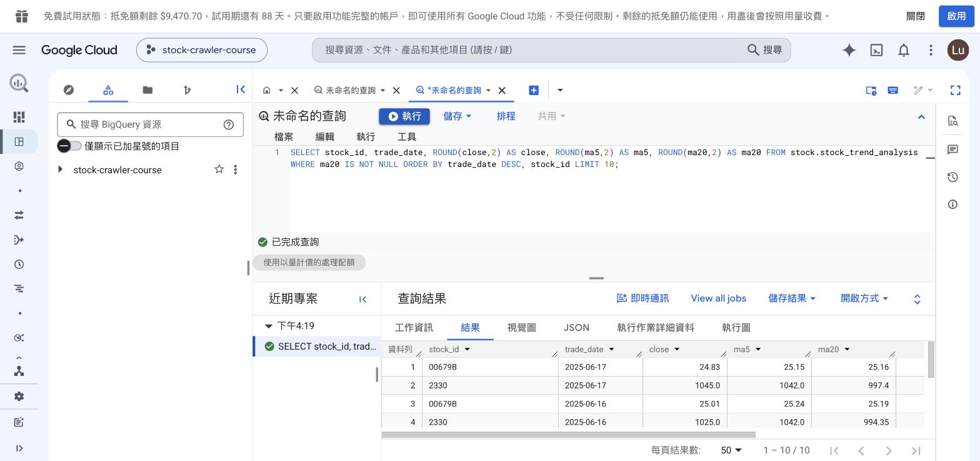Run the query with 執行 button
This screenshot has width=980, height=461.
(404, 116)
